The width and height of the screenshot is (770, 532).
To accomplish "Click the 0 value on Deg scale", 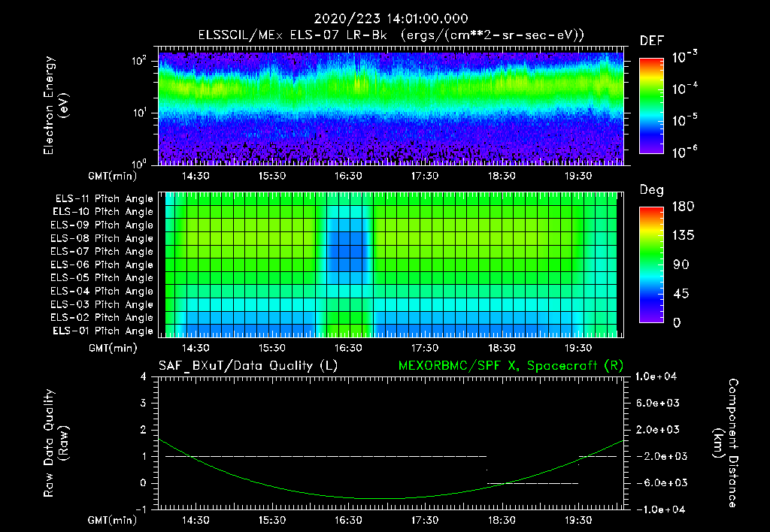I will coord(677,323).
